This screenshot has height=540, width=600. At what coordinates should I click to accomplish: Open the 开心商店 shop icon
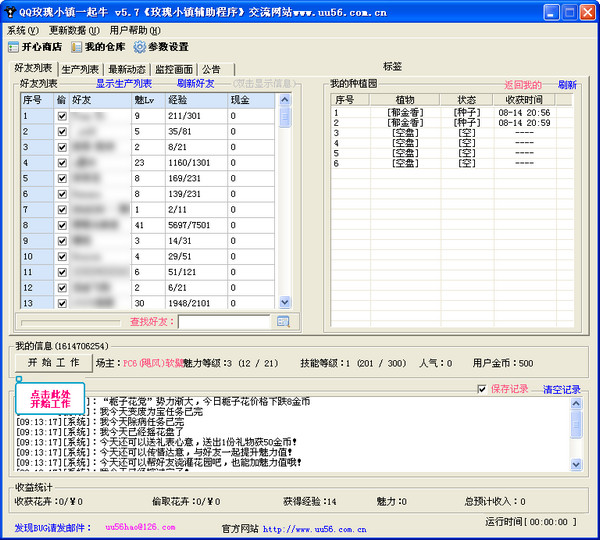(14, 47)
